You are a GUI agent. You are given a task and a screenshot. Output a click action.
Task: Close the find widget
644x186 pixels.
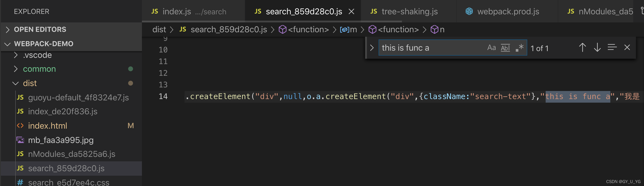[627, 48]
